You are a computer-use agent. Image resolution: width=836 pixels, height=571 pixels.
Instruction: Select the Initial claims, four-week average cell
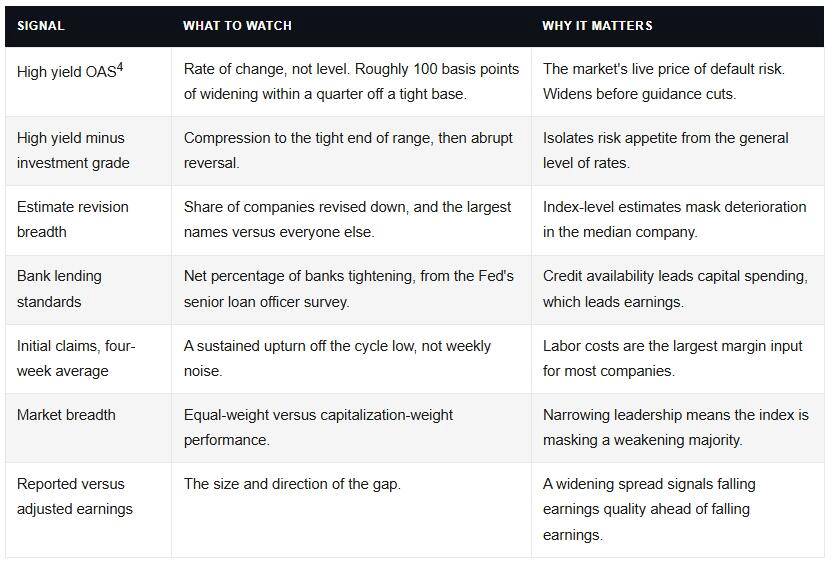coord(89,359)
